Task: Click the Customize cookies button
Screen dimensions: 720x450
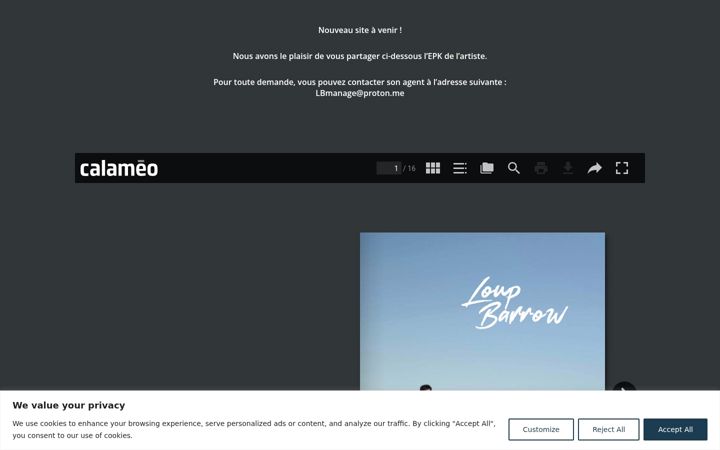Action: [541, 429]
